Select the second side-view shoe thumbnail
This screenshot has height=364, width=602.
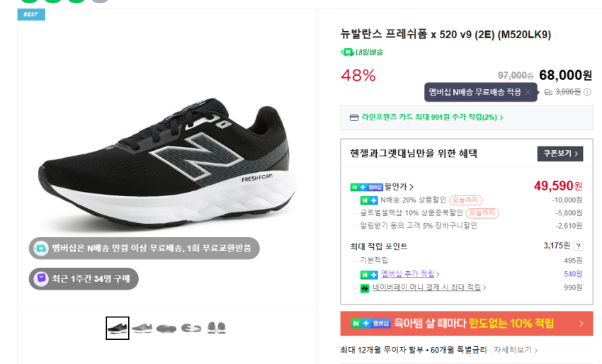click(x=142, y=328)
